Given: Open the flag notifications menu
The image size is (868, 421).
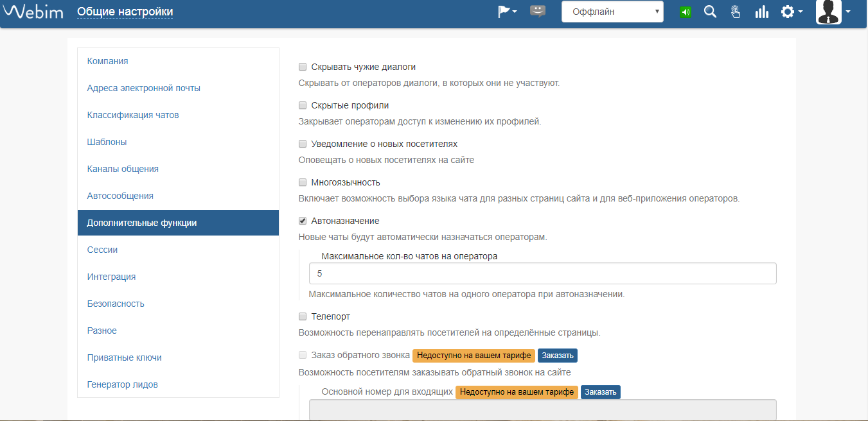Looking at the screenshot, I should pos(508,12).
